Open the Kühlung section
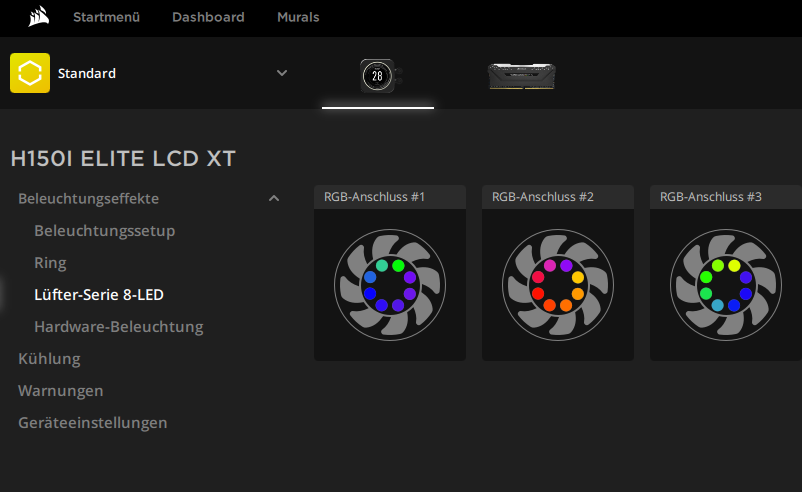The image size is (802, 492). pos(49,359)
